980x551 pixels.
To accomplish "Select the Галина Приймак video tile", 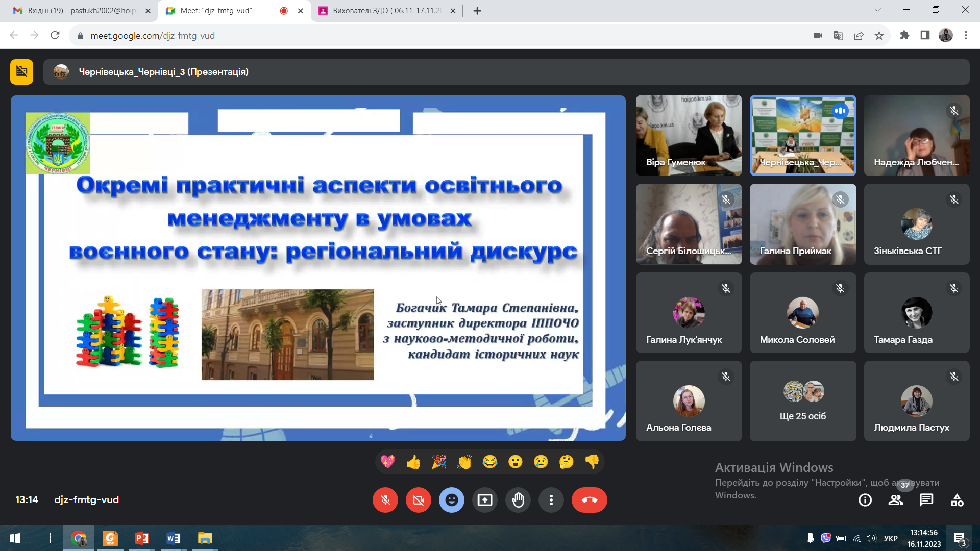I will point(803,224).
